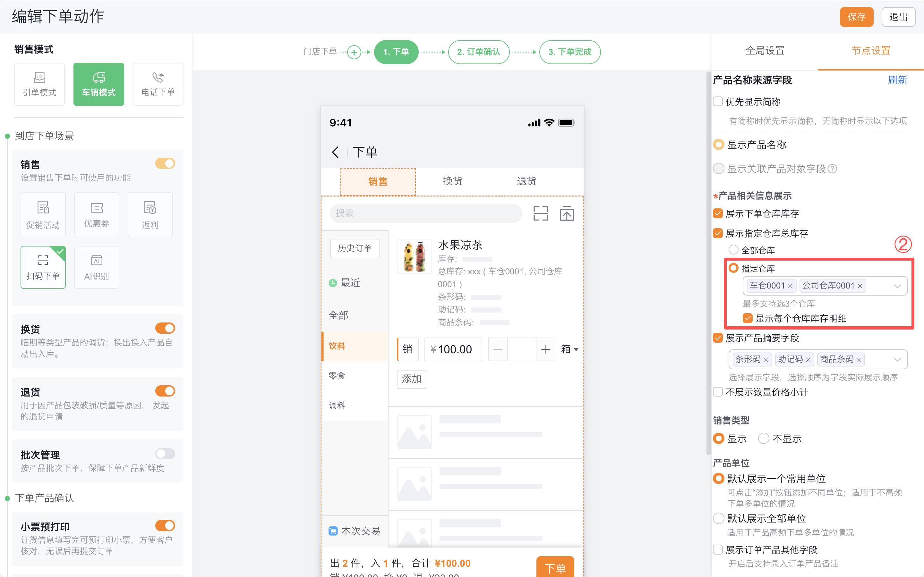Uncheck 显示每个仓库库存明细 checkbox
This screenshot has width=924, height=577.
[x=748, y=318]
